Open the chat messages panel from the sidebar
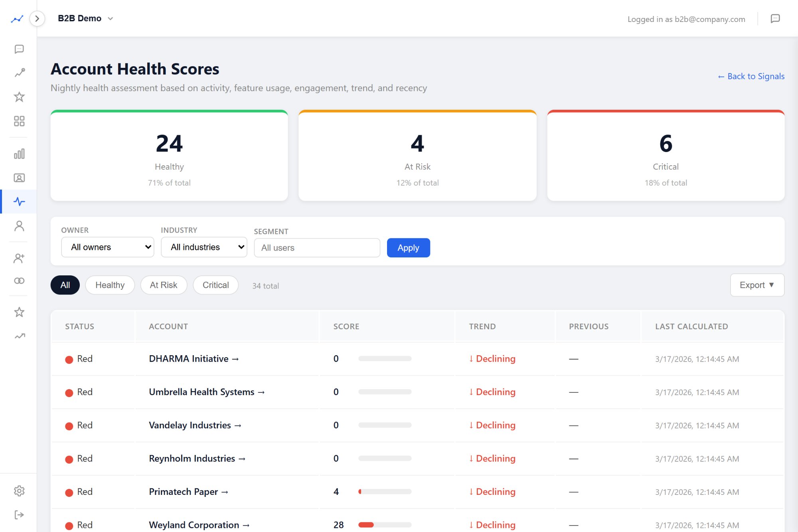 tap(19, 49)
